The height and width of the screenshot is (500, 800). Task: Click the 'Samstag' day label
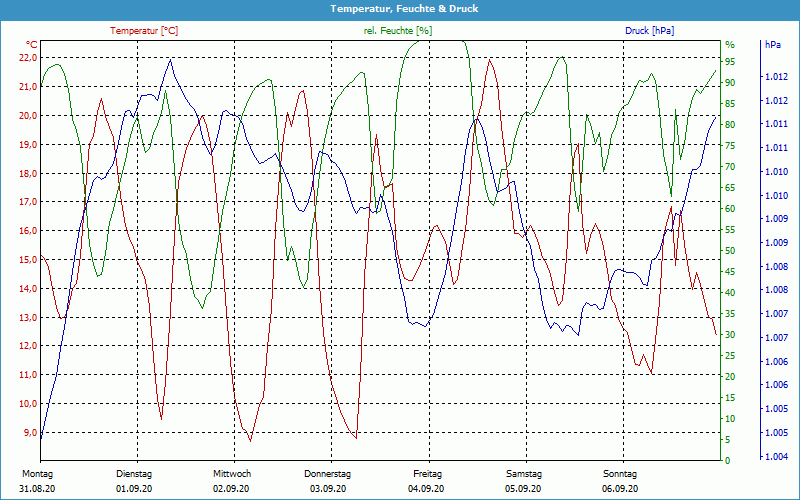524,474
